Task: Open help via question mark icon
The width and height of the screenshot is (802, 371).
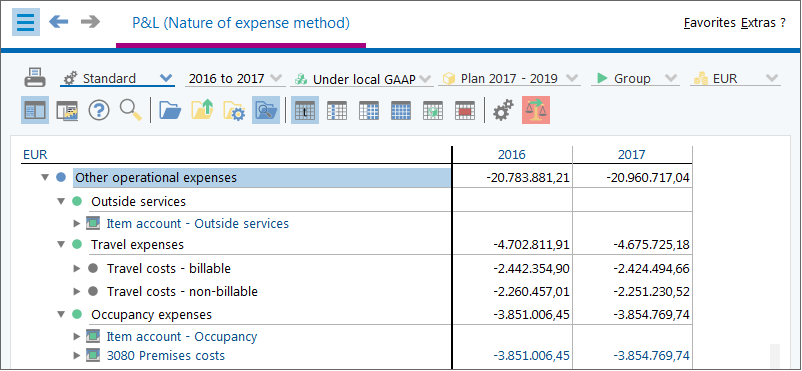Action: click(x=99, y=110)
